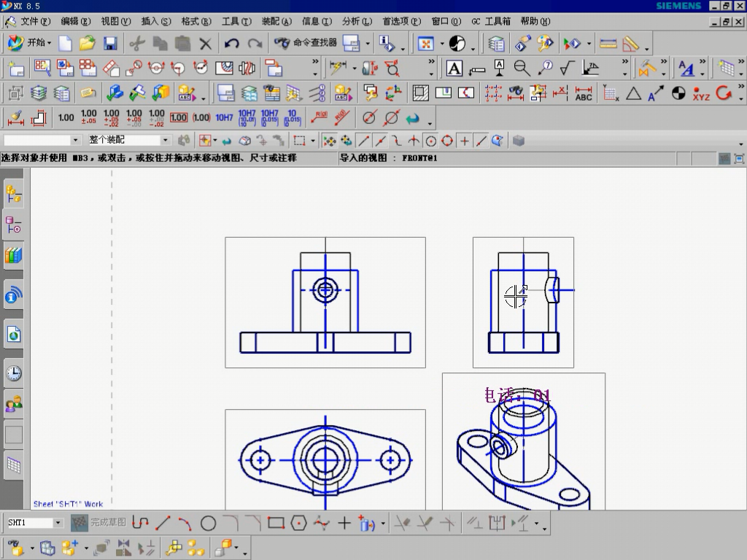Click the front view drawing
Screen dimensions: 747x560
[x=325, y=303]
